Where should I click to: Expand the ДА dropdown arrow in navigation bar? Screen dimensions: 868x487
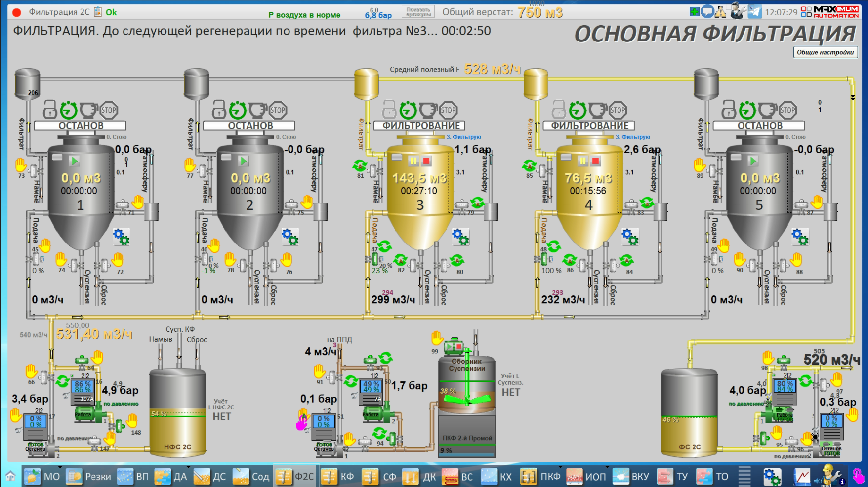coord(188,467)
